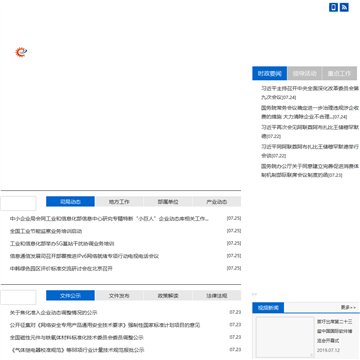Open the video story dated 2019.07.12
The height and width of the screenshot is (360, 360).
coord(334,331)
